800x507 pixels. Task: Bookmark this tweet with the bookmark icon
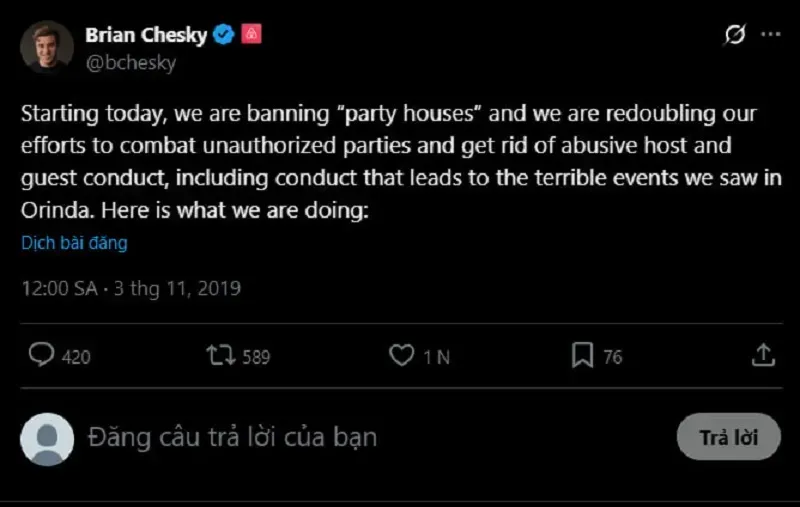(x=582, y=355)
